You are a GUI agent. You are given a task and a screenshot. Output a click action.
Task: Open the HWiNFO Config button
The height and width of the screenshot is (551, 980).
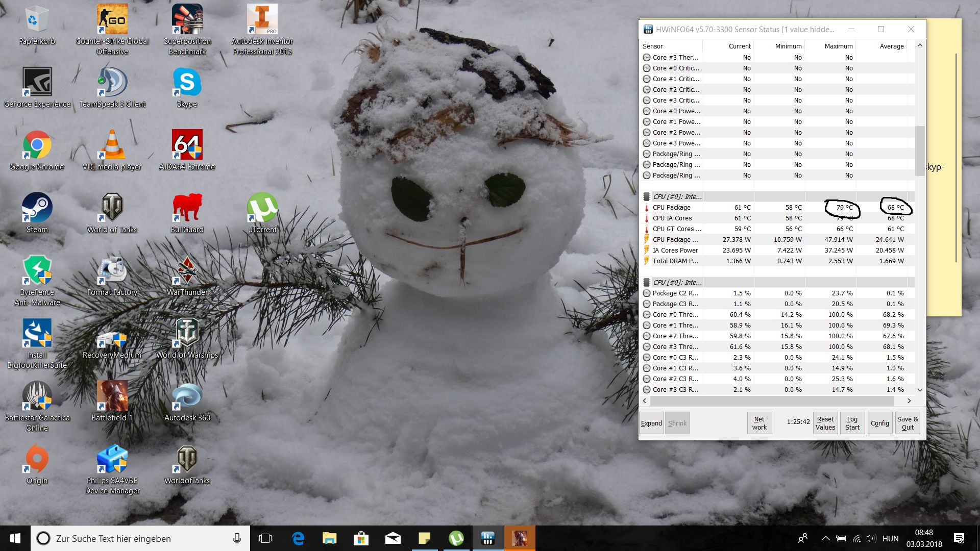click(879, 423)
